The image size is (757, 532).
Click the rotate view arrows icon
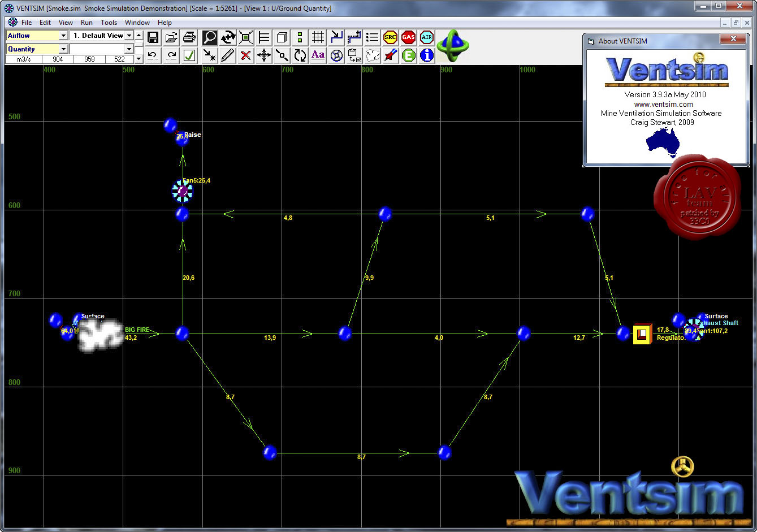(228, 38)
